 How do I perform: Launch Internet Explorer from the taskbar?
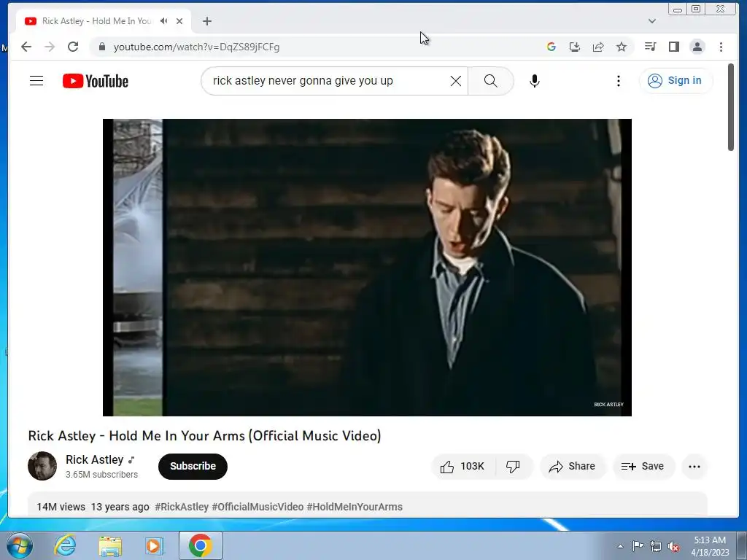click(x=65, y=545)
